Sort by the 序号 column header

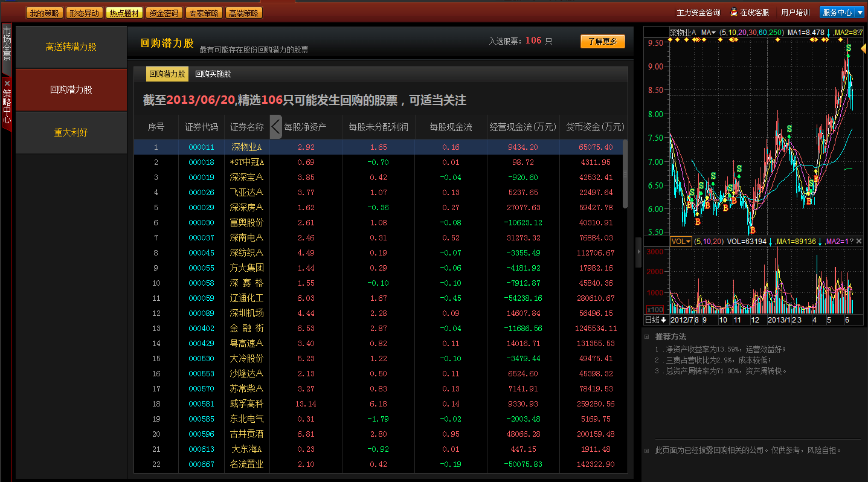[x=156, y=127]
